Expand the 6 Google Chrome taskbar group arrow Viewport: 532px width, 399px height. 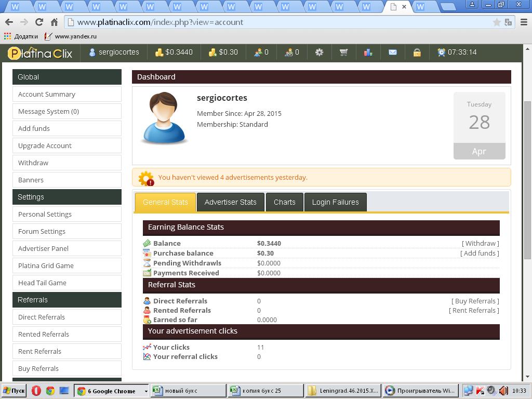146,391
